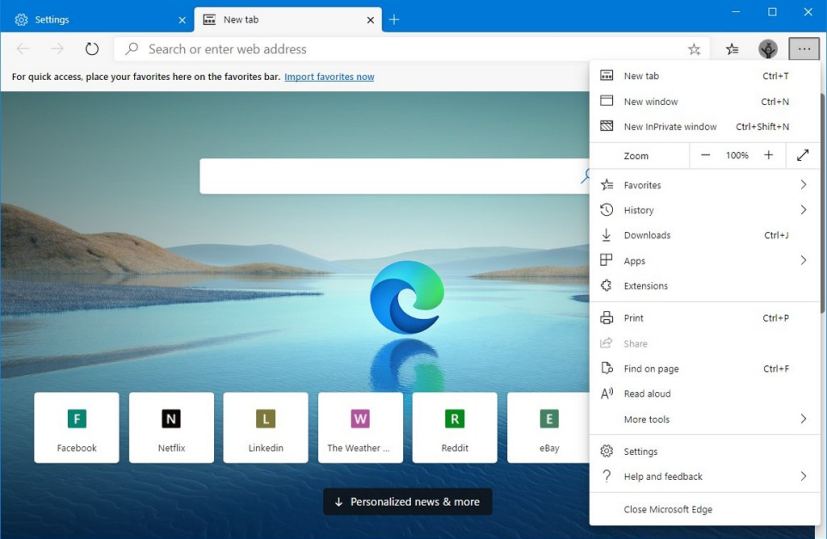Click the profile avatar icon in toolbar
The width and height of the screenshot is (827, 539).
[x=768, y=49]
